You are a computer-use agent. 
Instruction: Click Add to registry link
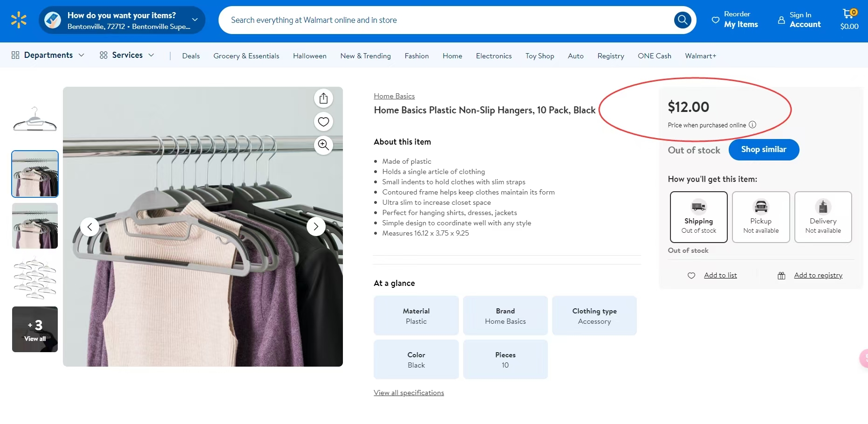818,275
